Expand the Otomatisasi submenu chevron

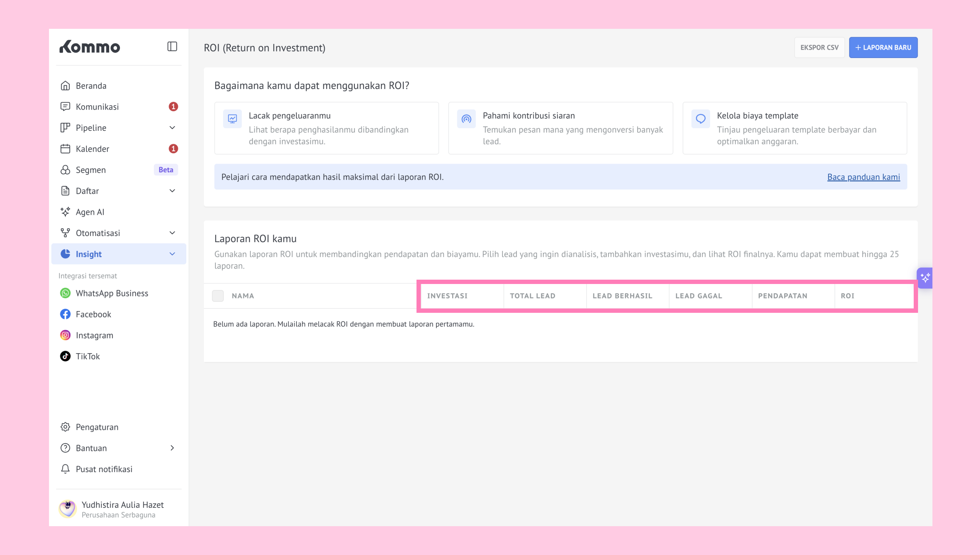point(172,232)
